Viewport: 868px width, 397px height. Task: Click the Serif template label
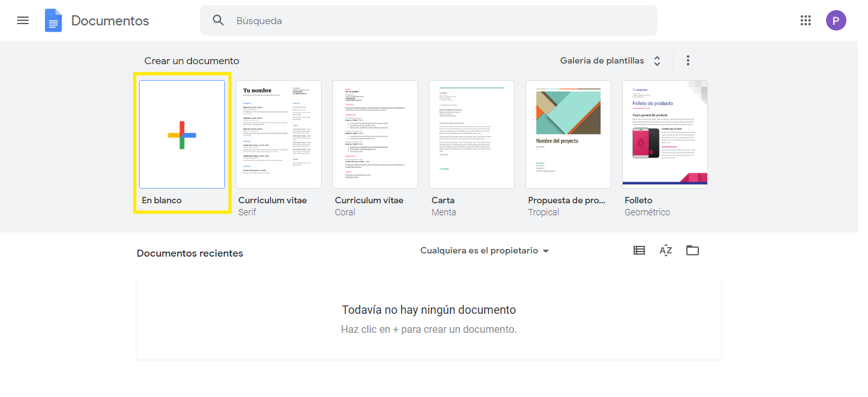pos(247,212)
